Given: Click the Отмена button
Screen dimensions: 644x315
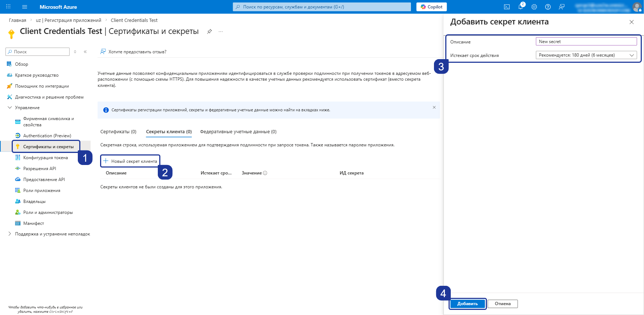Looking at the screenshot, I should [503, 304].
